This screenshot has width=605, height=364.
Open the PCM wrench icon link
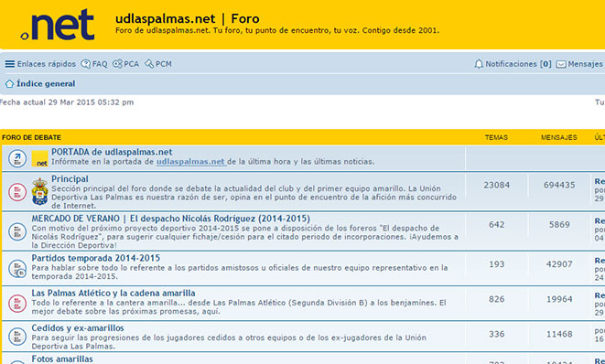(149, 64)
